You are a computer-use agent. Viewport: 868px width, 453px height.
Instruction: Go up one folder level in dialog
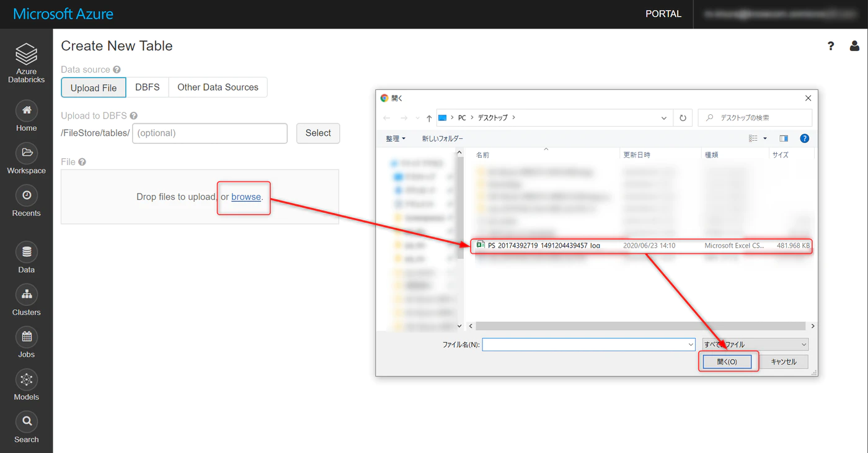429,118
